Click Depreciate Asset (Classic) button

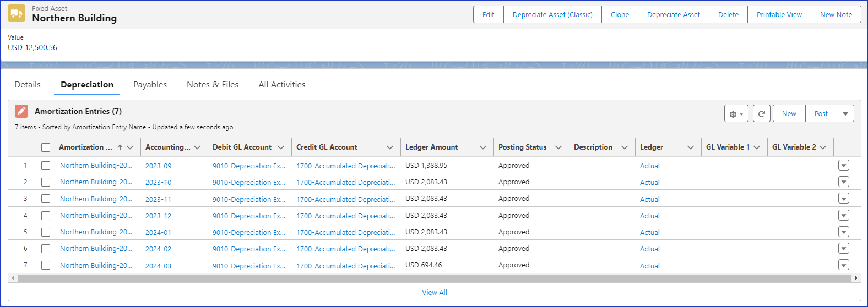552,15
